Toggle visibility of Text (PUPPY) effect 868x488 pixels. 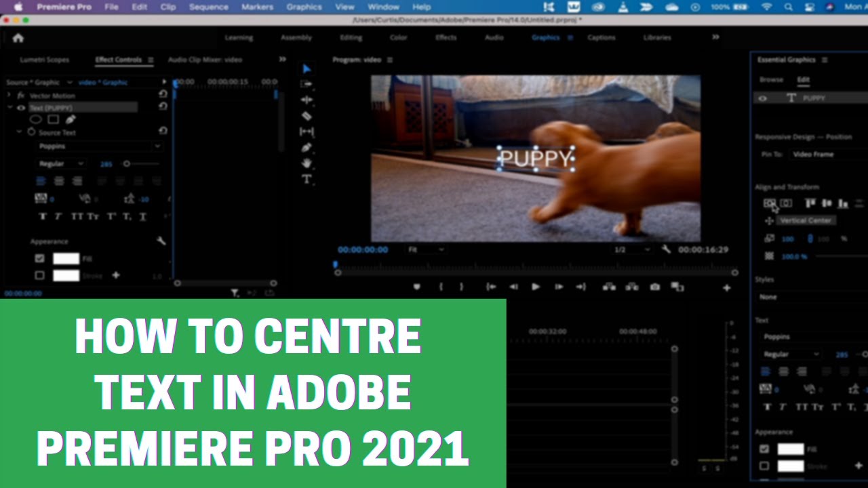[21, 108]
